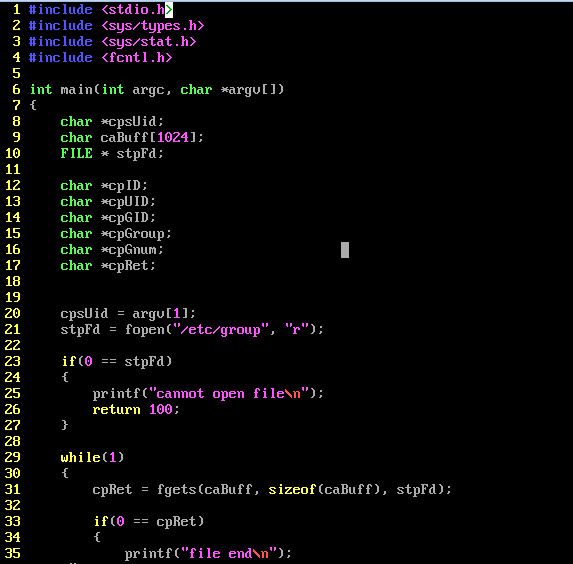Image resolution: width=573 pixels, height=564 pixels.
Task: Click the '#include <stdio.h>' line
Action: [x=101, y=10]
